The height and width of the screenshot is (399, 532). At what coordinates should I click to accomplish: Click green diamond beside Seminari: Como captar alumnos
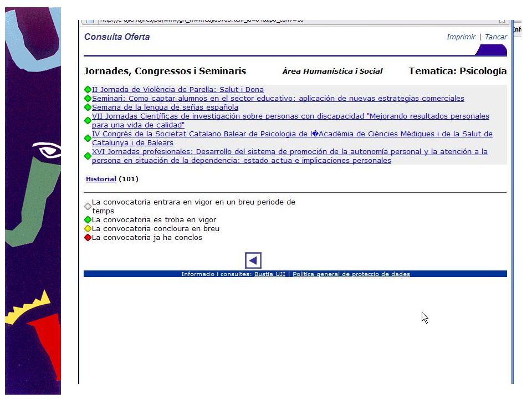point(88,99)
